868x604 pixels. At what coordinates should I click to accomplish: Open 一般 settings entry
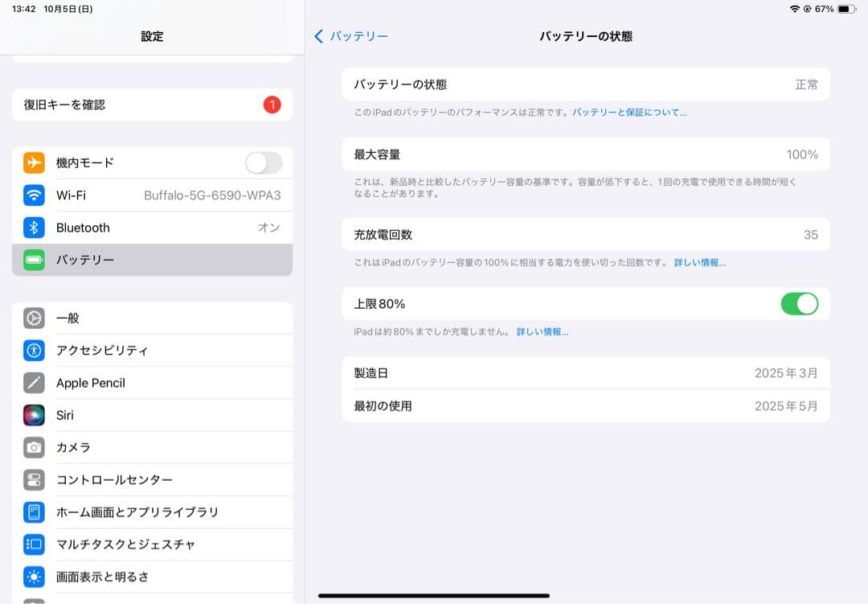click(153, 318)
